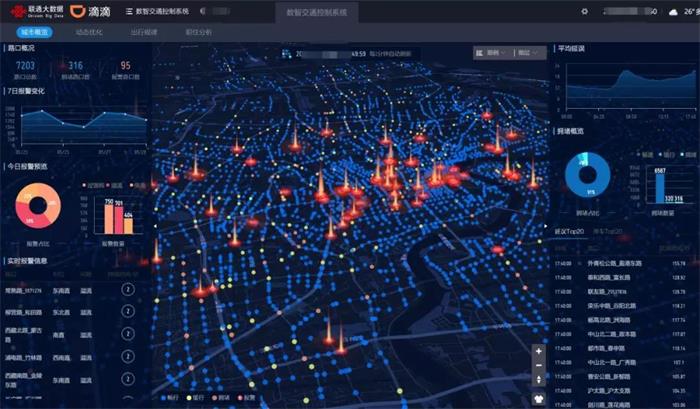Click the DiDi logo in the header

[x=92, y=12]
